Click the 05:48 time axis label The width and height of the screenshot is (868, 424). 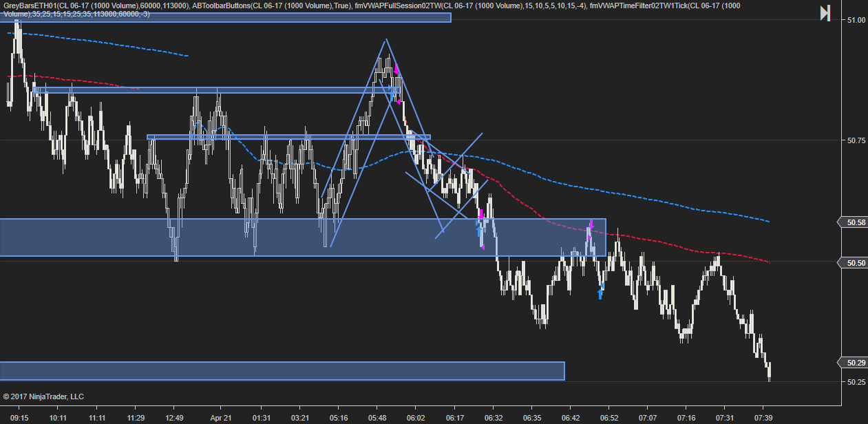tap(377, 418)
